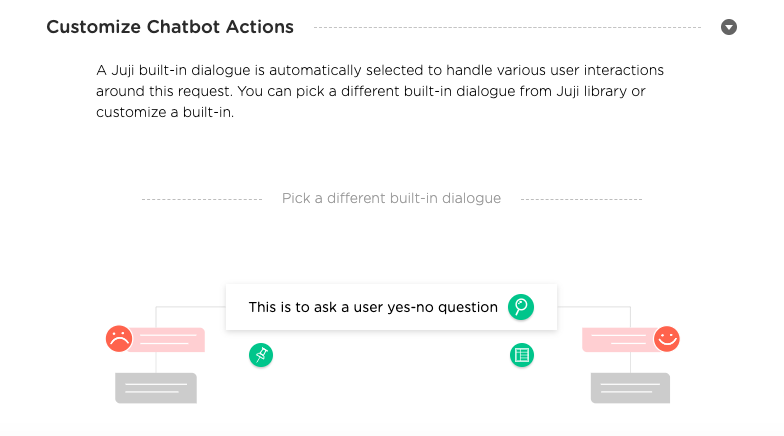
Task: Select the pink bubble beside the sad face
Action: pos(168,340)
